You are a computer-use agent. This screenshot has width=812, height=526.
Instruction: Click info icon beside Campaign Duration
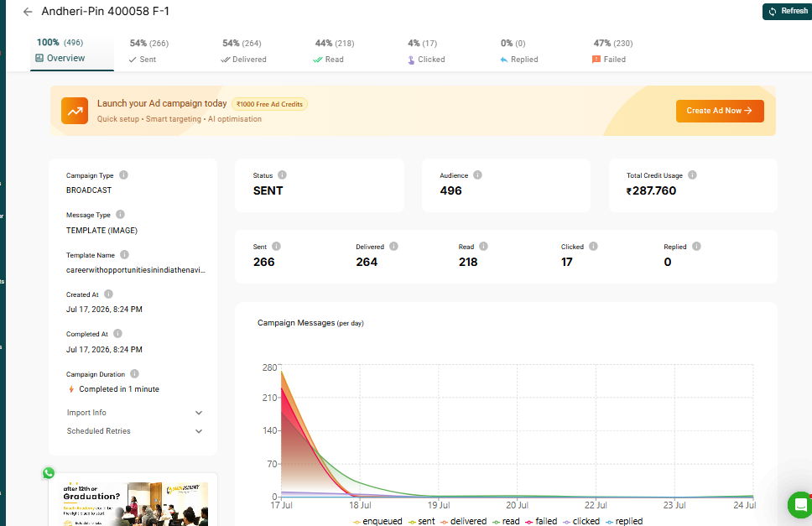click(x=135, y=374)
